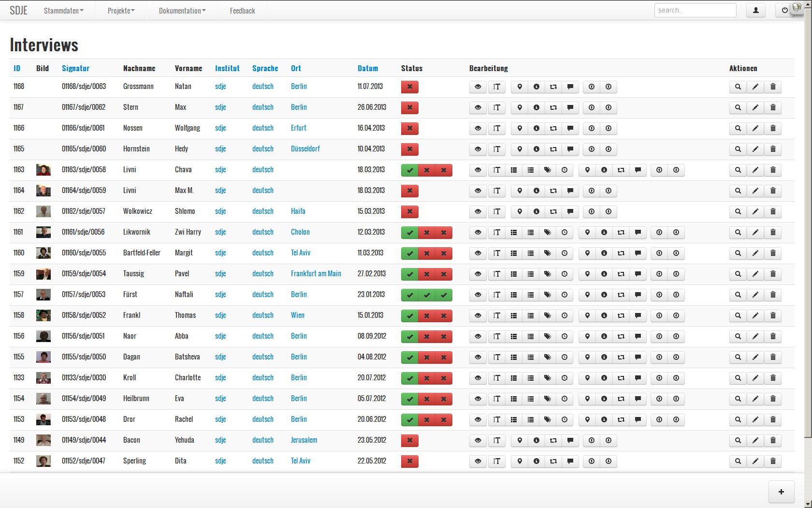This screenshot has width=812, height=508.
Task: Click the comment bubble icon in Hornstein row
Action: [570, 149]
